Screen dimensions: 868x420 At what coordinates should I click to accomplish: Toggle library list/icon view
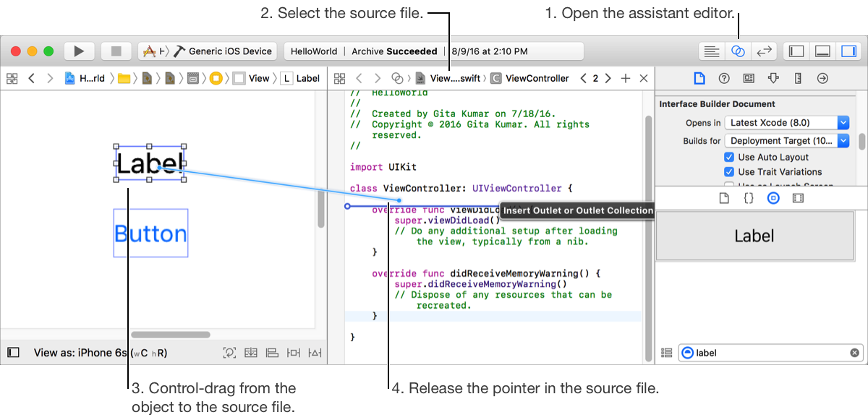point(667,353)
